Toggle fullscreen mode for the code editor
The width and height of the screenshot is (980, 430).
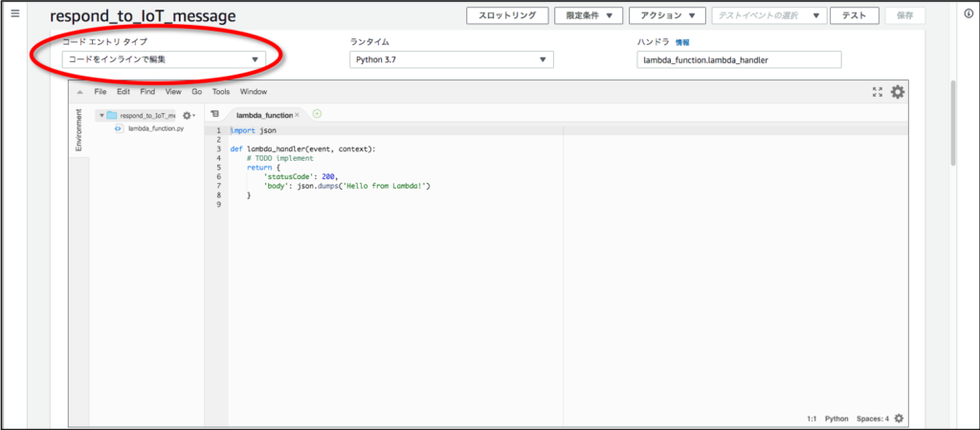point(878,92)
